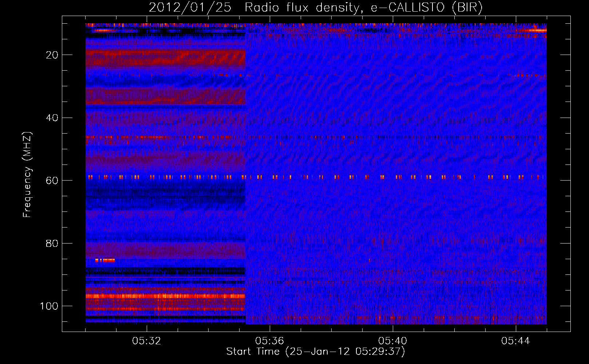589x364 pixels.
Task: Click the 40 MHz frequency tick label
Action: coord(52,118)
